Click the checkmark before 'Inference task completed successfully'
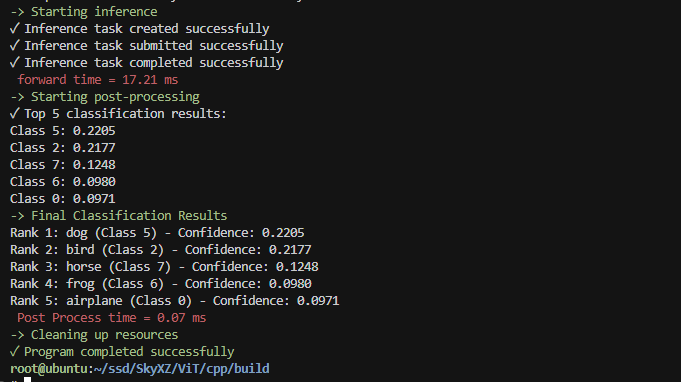This screenshot has height=382, width=681. [x=15, y=63]
